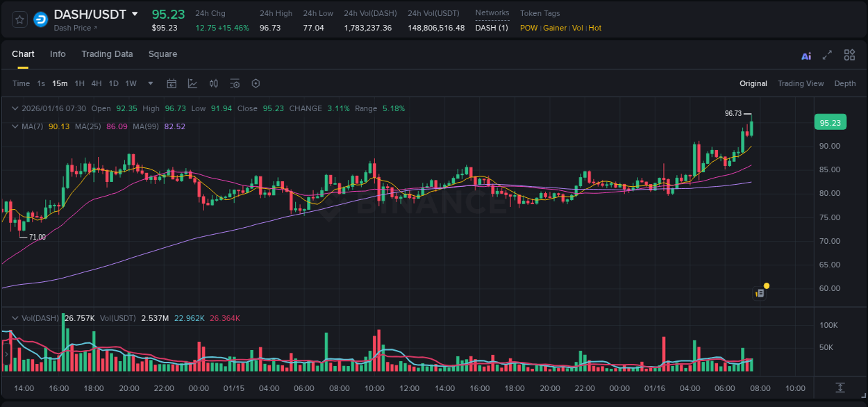Click the favorite star icon
868x407 pixels.
pyautogui.click(x=19, y=19)
